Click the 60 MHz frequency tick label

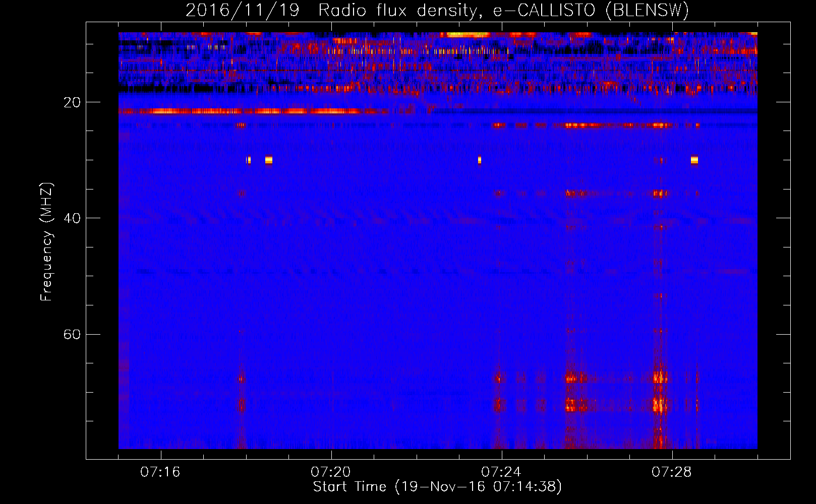coord(72,334)
